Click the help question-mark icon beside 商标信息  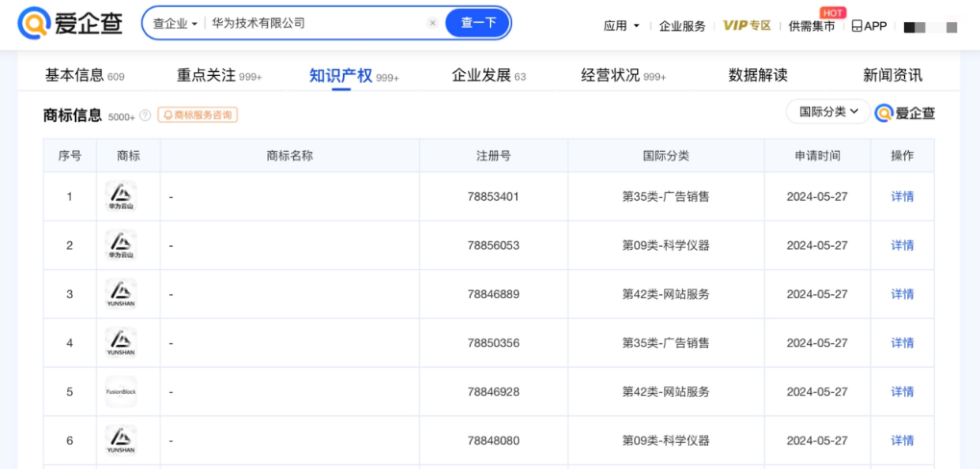coord(145,115)
